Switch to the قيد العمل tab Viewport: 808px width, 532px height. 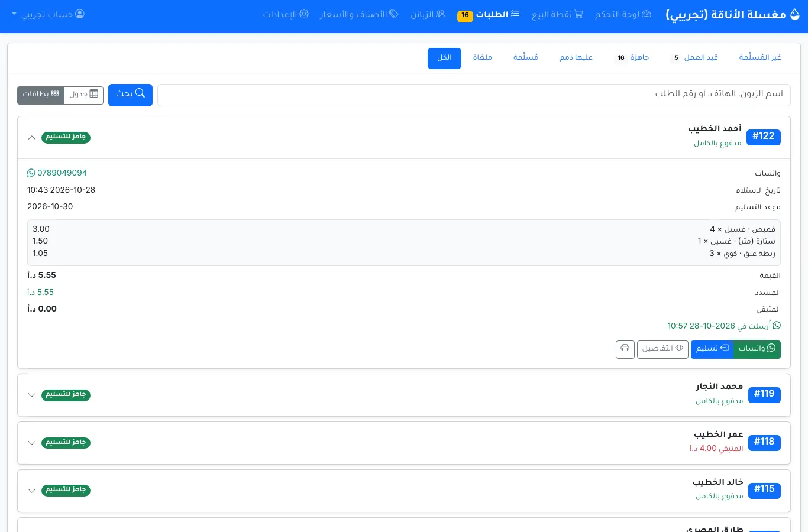tap(695, 57)
